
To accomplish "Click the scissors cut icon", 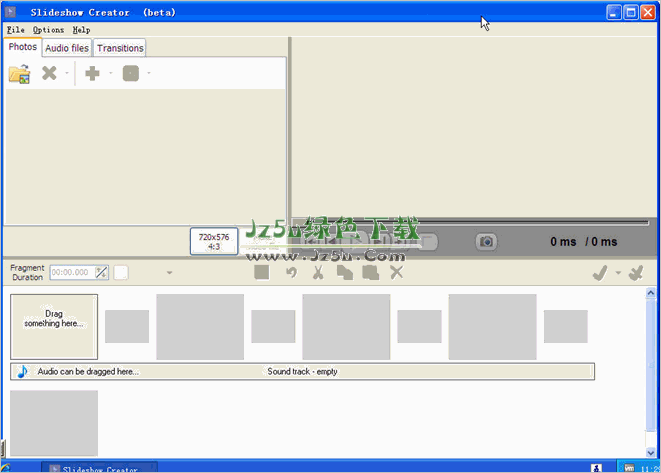I will tap(318, 272).
